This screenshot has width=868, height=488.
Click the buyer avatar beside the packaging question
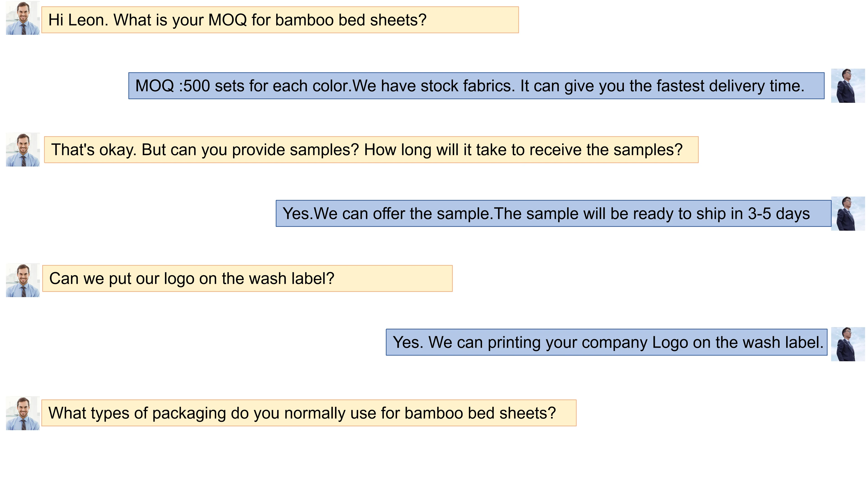(x=23, y=413)
